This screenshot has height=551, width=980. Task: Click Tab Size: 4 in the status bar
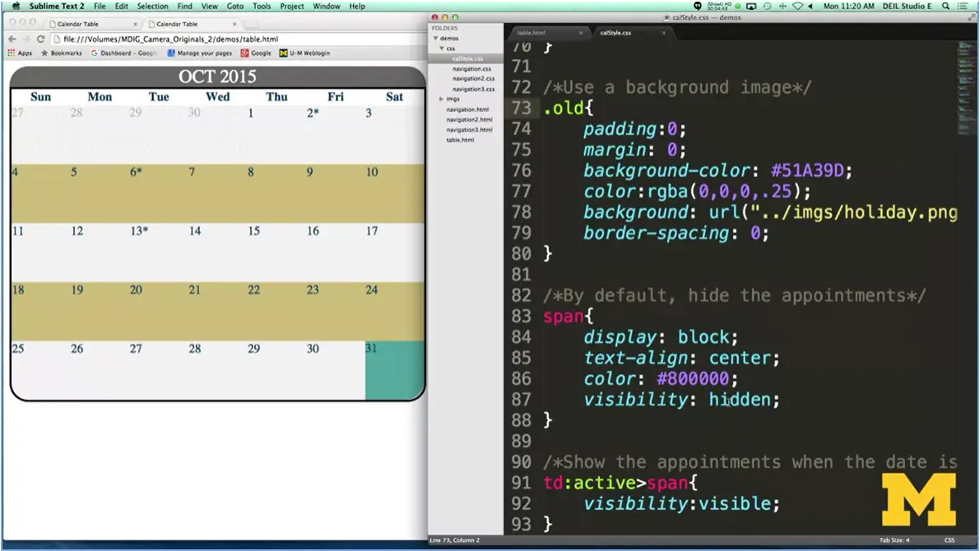[896, 540]
